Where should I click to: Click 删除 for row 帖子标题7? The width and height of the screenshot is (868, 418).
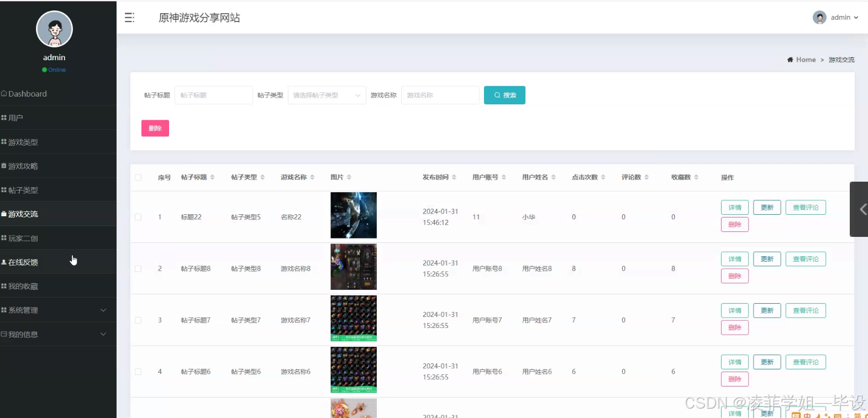[x=735, y=327]
